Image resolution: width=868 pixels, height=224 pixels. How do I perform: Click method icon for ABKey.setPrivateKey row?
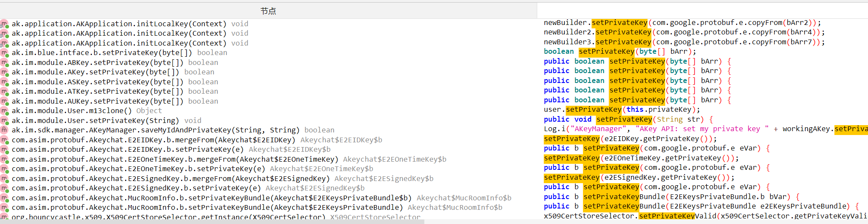[4, 63]
